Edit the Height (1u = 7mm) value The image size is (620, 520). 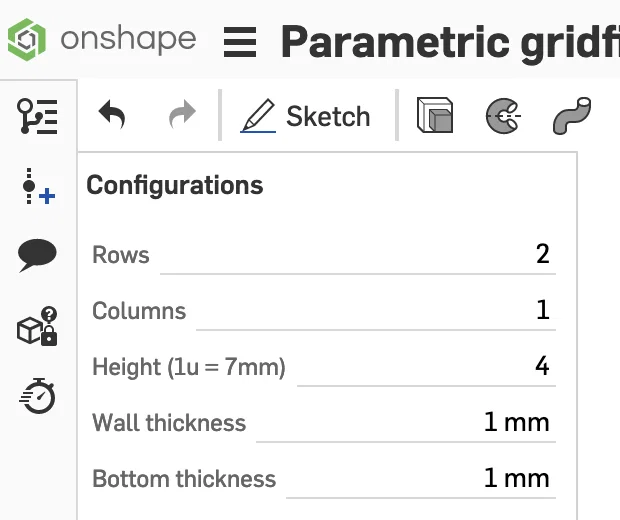coord(426,366)
